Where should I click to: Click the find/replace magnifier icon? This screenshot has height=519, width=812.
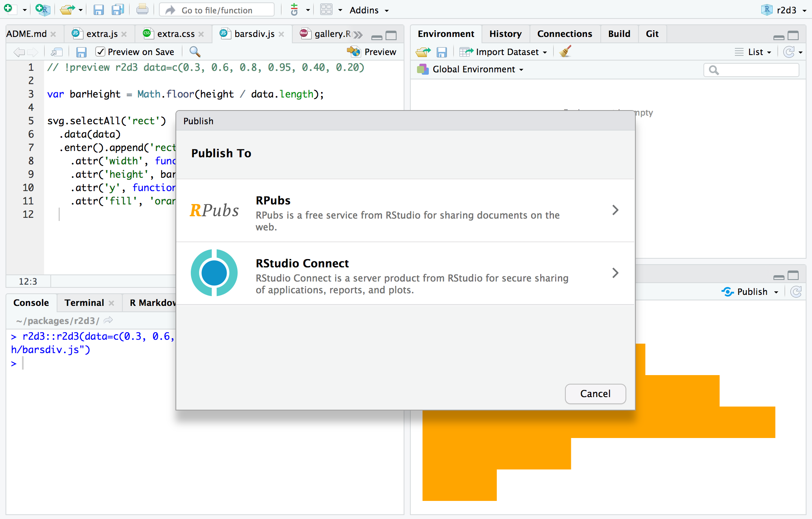pyautogui.click(x=195, y=52)
